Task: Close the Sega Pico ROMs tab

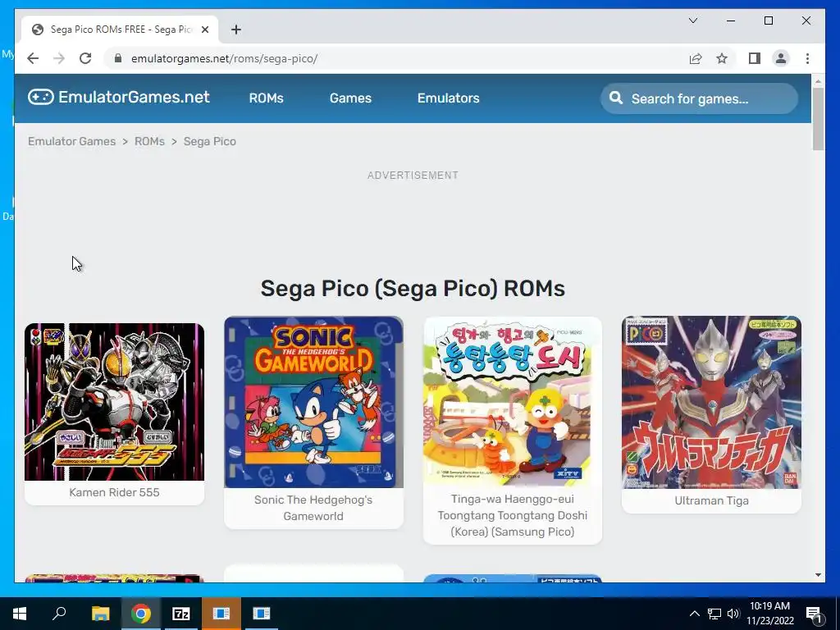Action: pos(204,30)
